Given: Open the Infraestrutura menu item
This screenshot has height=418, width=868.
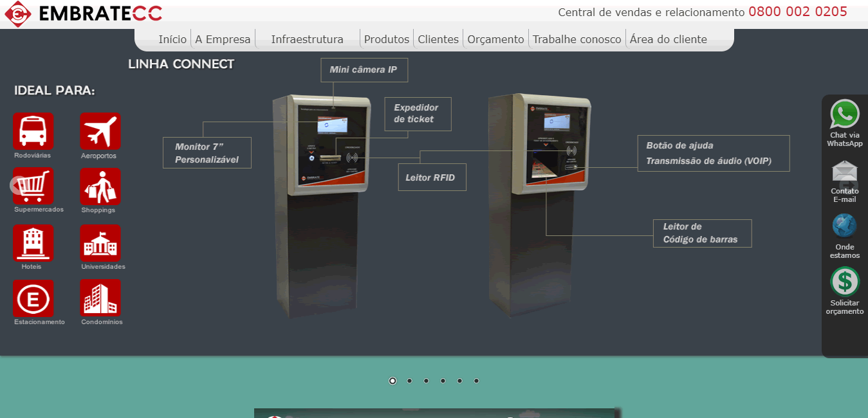Looking at the screenshot, I should click(x=307, y=39).
